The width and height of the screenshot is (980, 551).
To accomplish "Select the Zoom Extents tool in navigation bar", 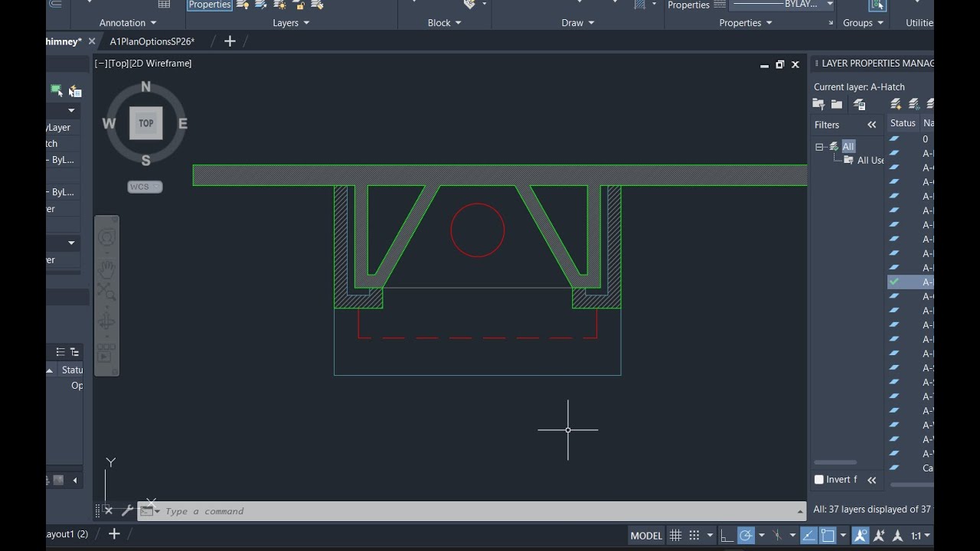I will coord(106,292).
